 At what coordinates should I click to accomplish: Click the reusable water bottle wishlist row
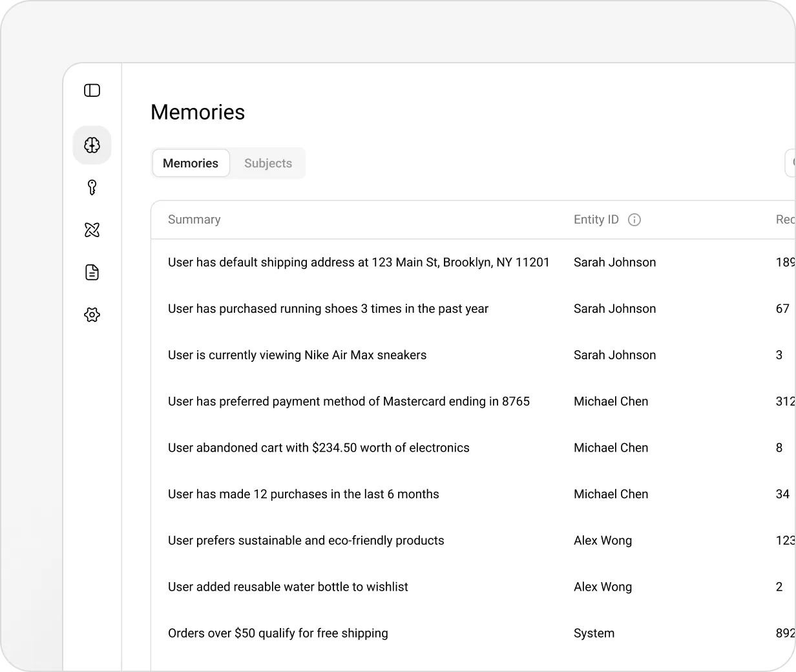pos(288,587)
